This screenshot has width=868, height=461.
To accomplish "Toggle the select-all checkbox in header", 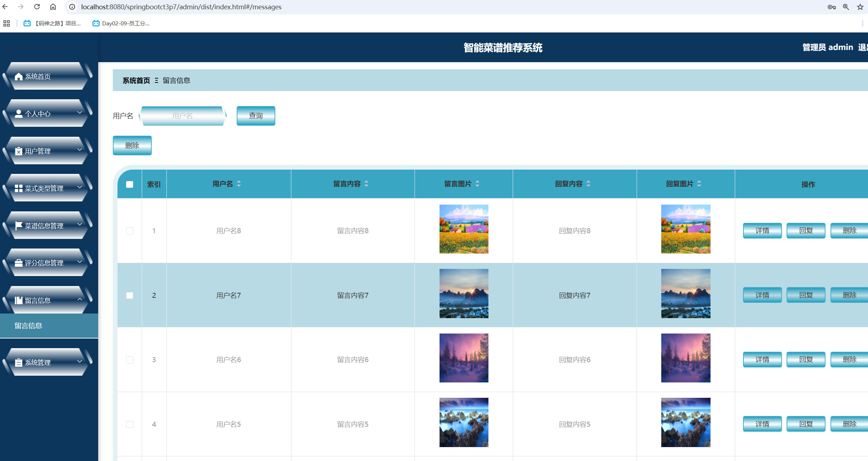I will click(130, 184).
